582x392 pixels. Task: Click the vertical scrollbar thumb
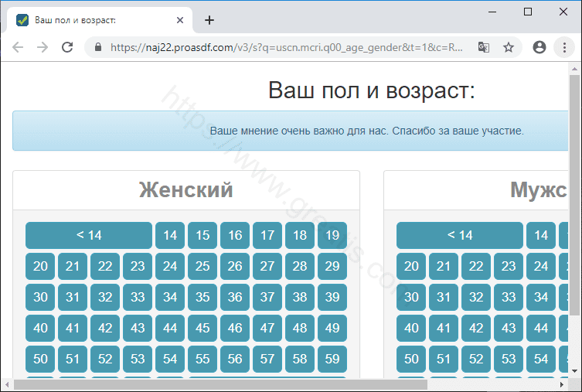tap(574, 195)
